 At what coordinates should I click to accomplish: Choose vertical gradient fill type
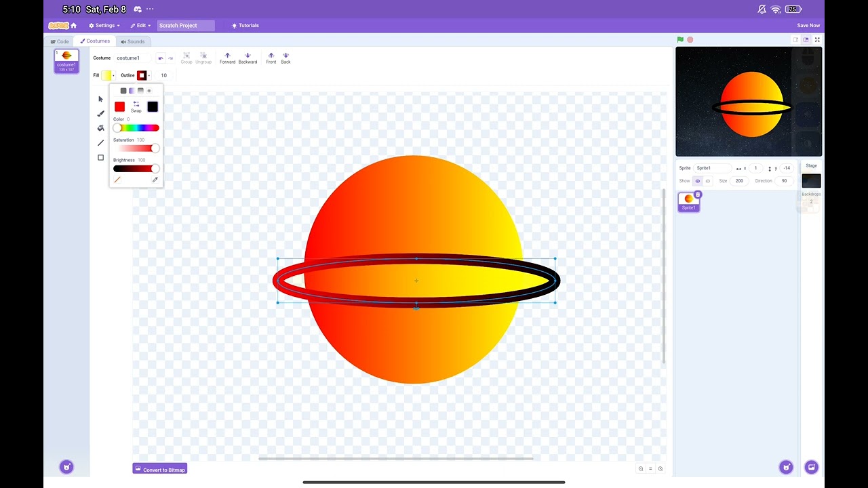pyautogui.click(x=140, y=91)
